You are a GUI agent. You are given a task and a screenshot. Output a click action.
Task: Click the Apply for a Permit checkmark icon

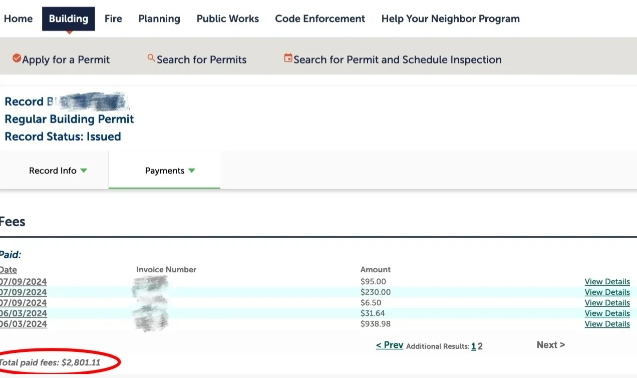coord(16,59)
